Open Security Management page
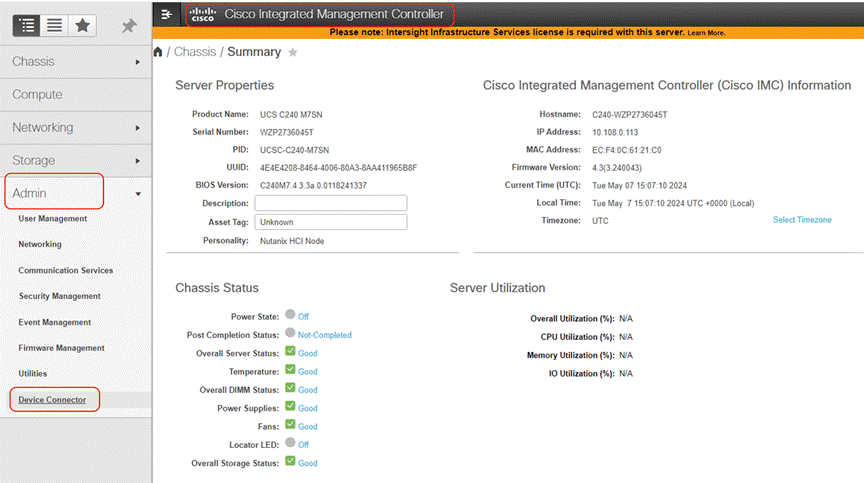Image resolution: width=864 pixels, height=483 pixels. pyautogui.click(x=60, y=296)
